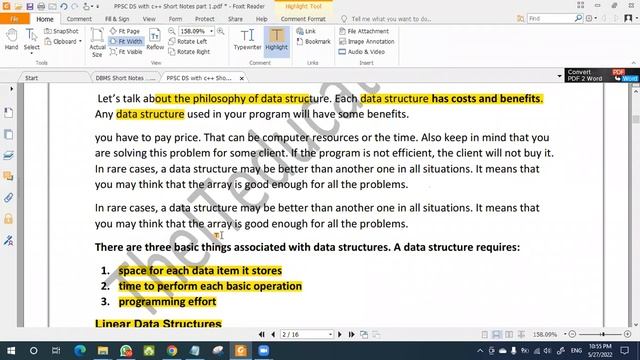Image resolution: width=640 pixels, height=360 pixels.
Task: Click the Tell me what you want box
Action: click(x=391, y=19)
